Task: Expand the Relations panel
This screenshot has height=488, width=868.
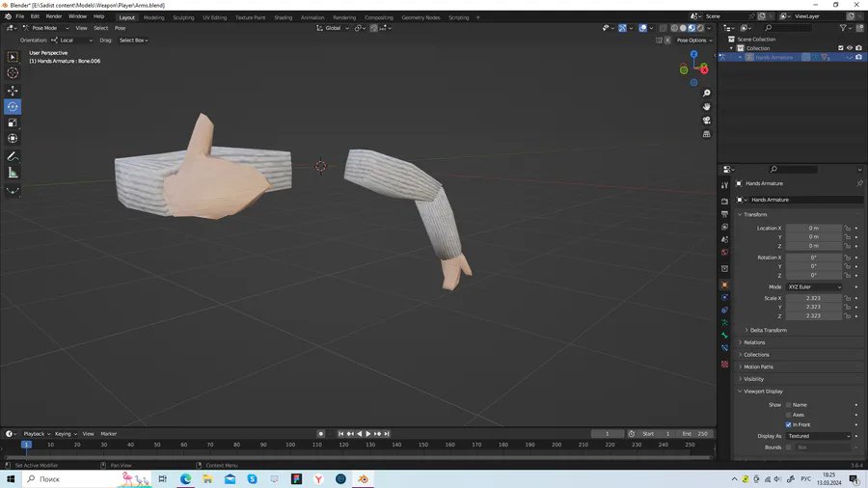Action: [x=754, y=342]
